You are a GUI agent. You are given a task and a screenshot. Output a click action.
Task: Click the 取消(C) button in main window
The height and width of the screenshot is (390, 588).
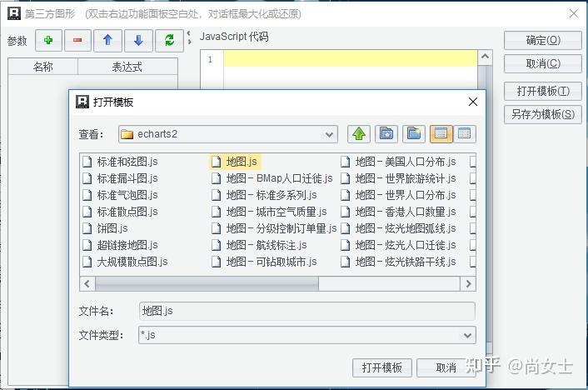(543, 63)
